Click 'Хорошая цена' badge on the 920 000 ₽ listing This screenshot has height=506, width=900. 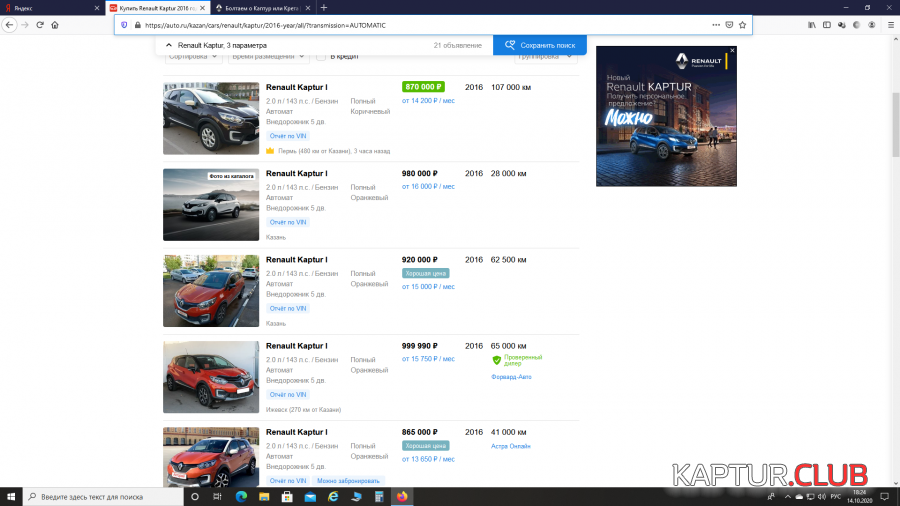click(425, 273)
